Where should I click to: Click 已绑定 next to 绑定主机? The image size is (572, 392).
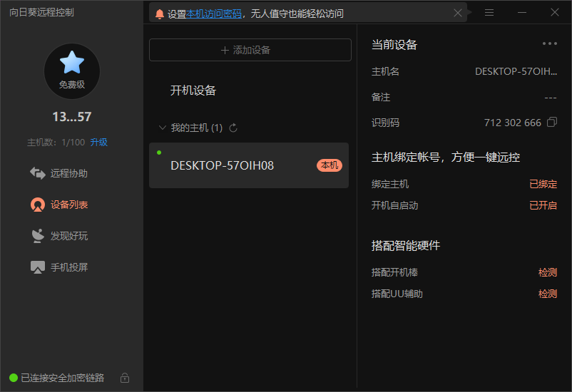[543, 184]
